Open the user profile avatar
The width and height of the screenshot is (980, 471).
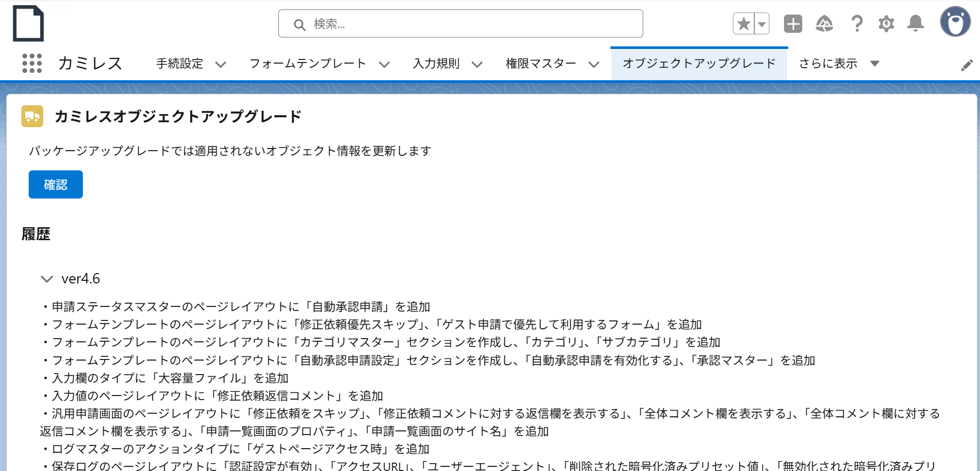click(x=955, y=23)
